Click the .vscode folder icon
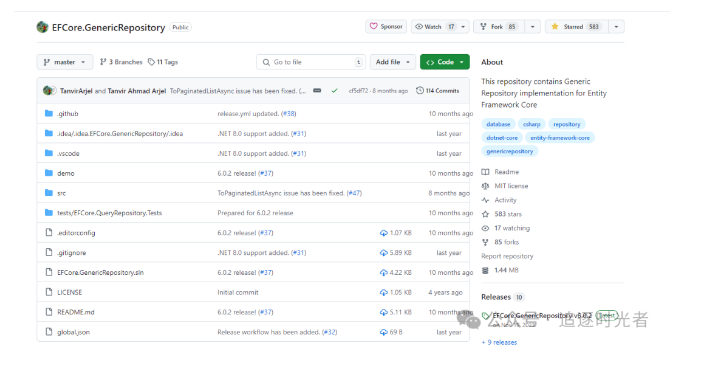718x366 pixels. (x=49, y=153)
